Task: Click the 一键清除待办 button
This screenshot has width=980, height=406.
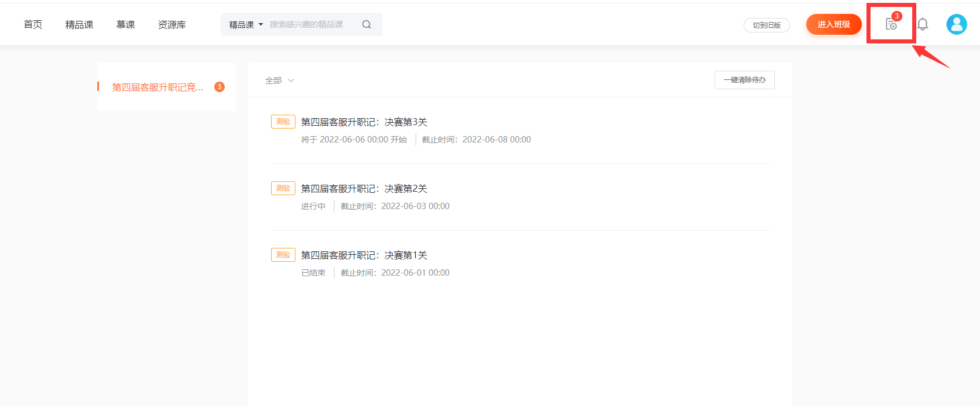Action: (x=745, y=80)
